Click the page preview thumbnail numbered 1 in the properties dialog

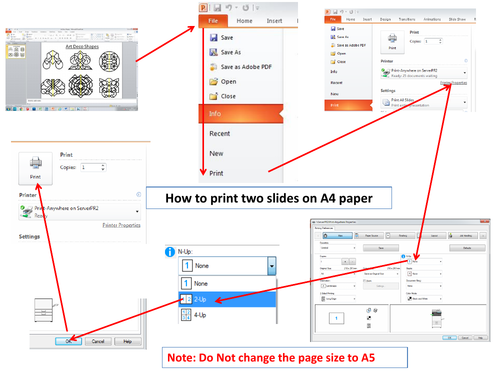click(x=336, y=318)
